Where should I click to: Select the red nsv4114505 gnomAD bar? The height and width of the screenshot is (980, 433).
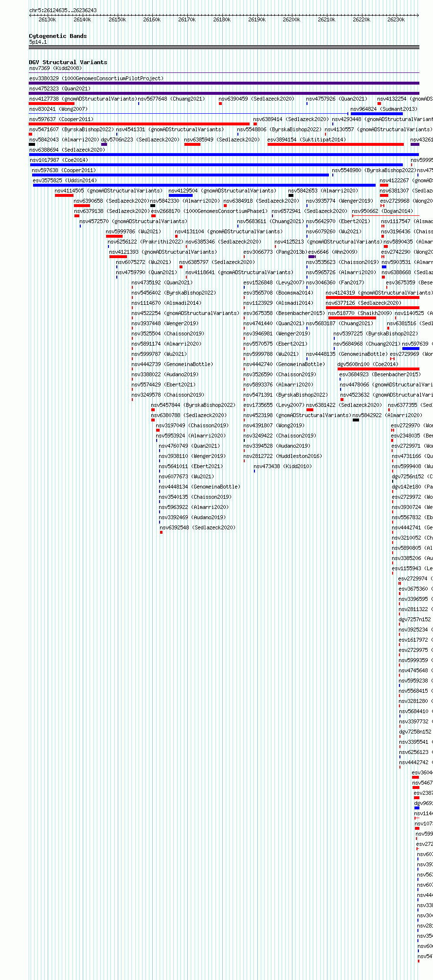click(x=64, y=195)
